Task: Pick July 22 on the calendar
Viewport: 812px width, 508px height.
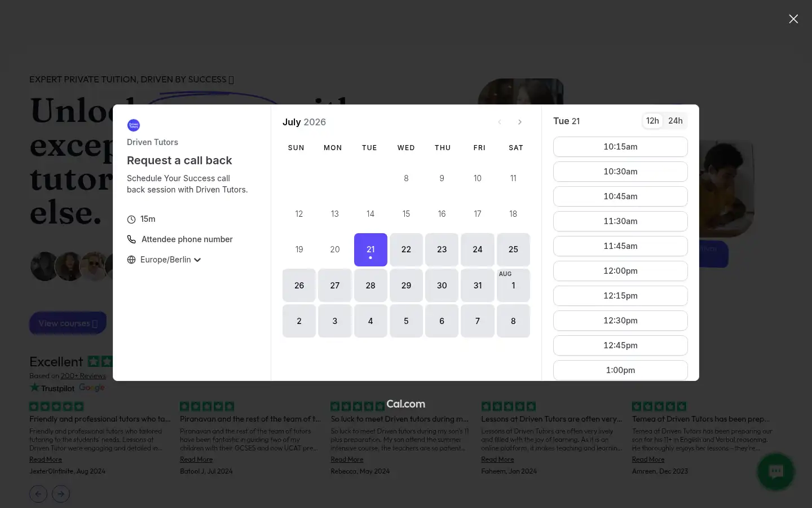Action: click(x=406, y=249)
